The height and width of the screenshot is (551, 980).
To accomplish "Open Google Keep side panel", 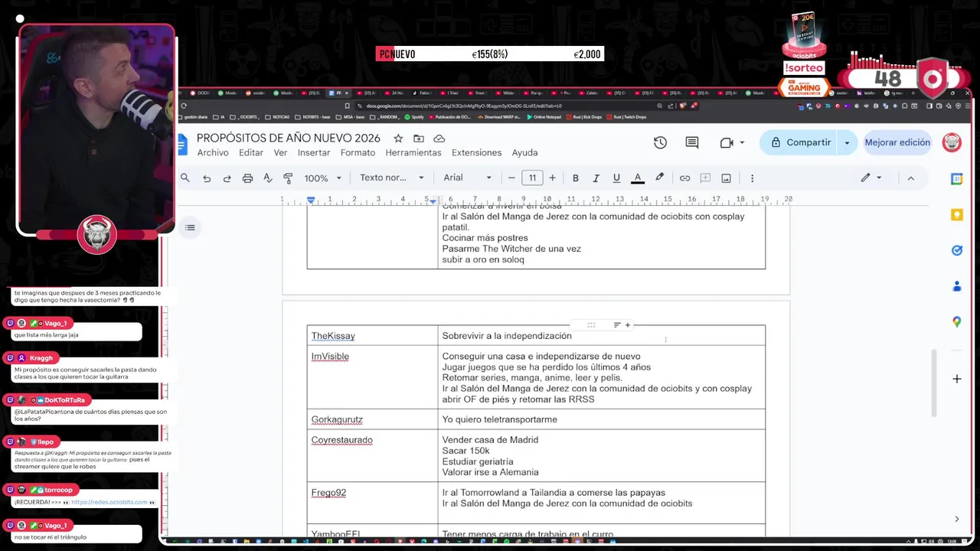I will (956, 215).
